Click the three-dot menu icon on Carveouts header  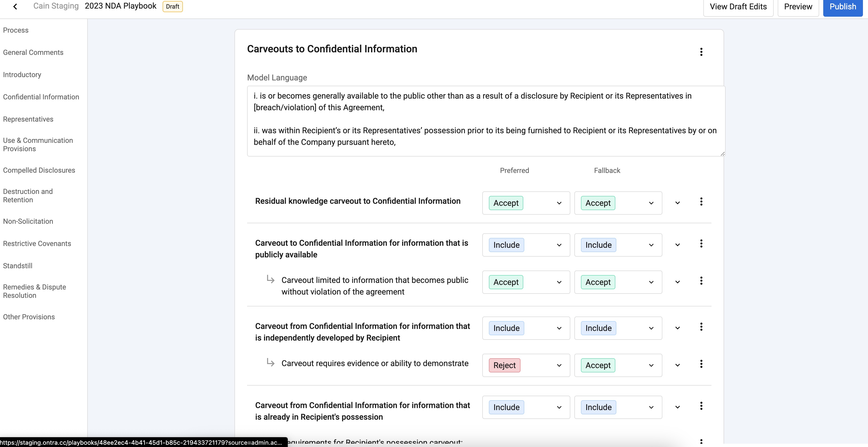pyautogui.click(x=700, y=52)
